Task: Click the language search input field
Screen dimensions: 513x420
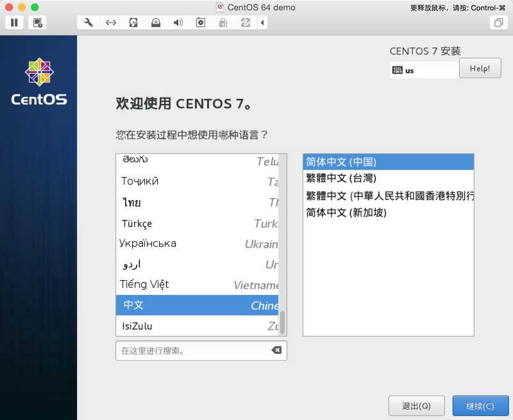Action: (x=201, y=351)
